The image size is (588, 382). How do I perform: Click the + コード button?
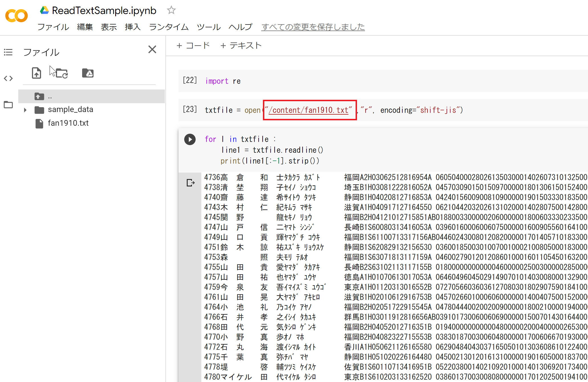193,46
